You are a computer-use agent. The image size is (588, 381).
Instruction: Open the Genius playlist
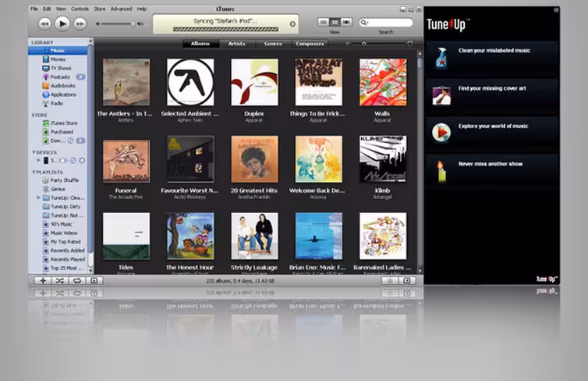(58, 189)
